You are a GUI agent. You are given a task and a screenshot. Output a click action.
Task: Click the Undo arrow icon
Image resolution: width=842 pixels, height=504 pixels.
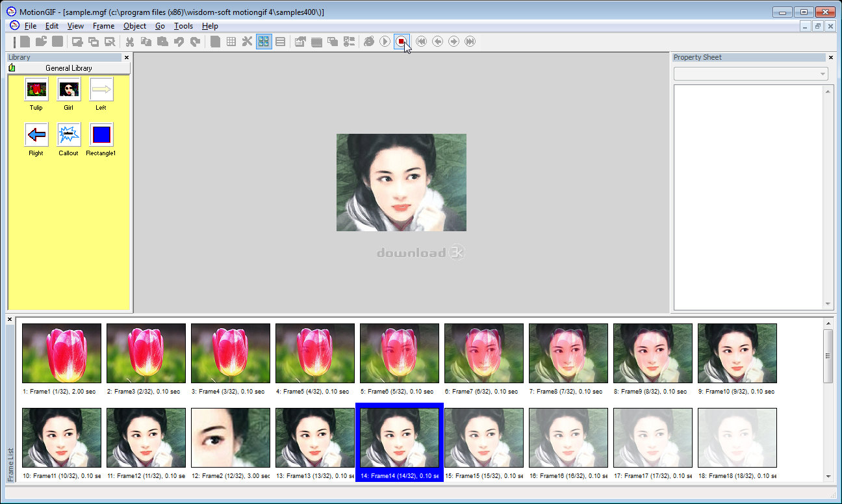179,42
